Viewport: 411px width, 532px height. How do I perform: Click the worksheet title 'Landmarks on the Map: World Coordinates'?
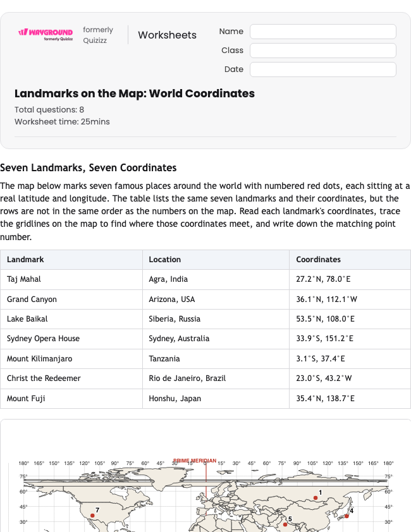[135, 94]
